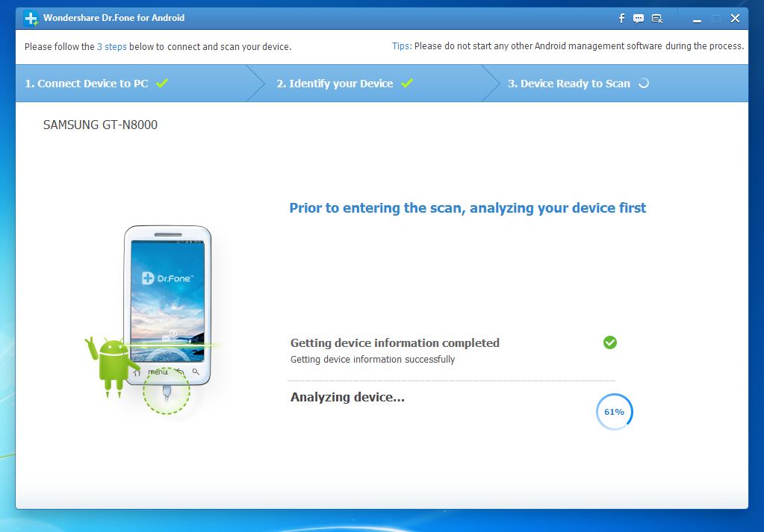
Task: Click the 61% circular progress indicator
Action: point(615,412)
